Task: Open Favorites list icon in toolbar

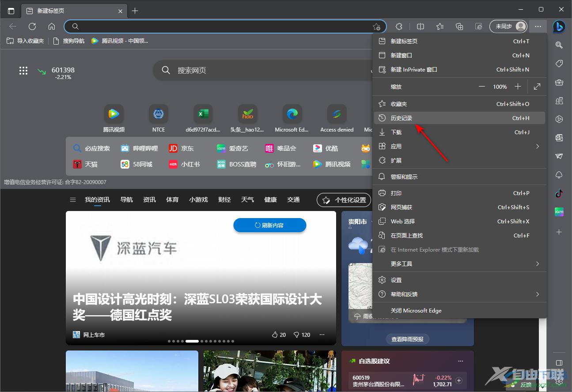Action: pyautogui.click(x=440, y=26)
